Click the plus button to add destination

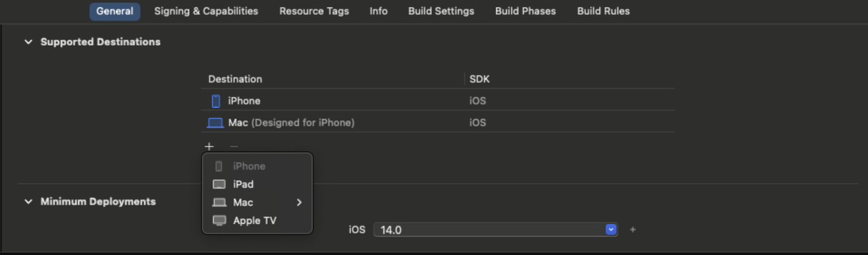[x=209, y=146]
